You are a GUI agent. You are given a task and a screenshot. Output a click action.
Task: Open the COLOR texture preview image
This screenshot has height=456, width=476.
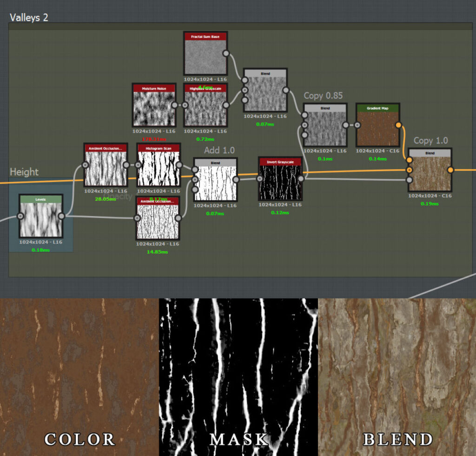point(79,377)
